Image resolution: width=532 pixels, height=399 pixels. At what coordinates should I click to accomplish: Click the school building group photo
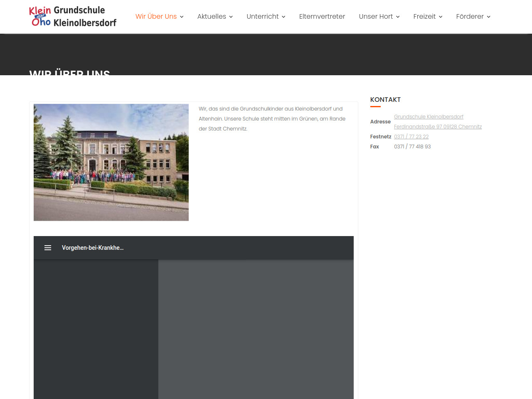(111, 162)
